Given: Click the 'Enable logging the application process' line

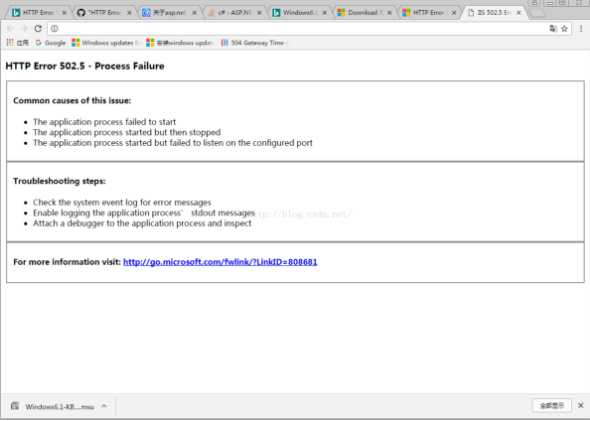Looking at the screenshot, I should point(144,213).
